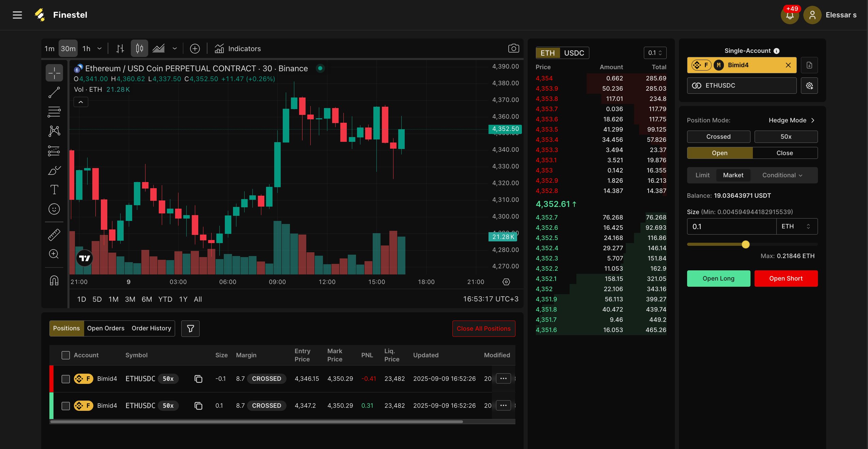Take a chart snapshot with camera icon

tap(513, 48)
